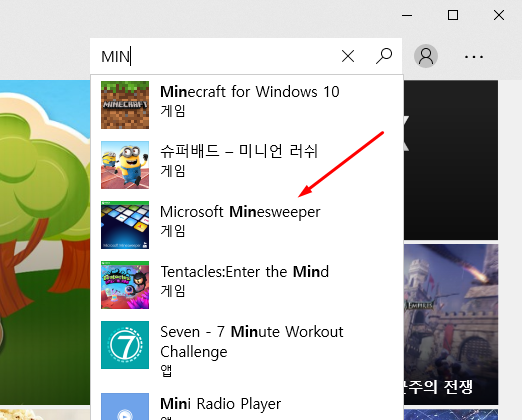Select the 슈퍼배드 – 미니언 러쉬 suggestion
This screenshot has height=420, width=522.
[x=247, y=165]
